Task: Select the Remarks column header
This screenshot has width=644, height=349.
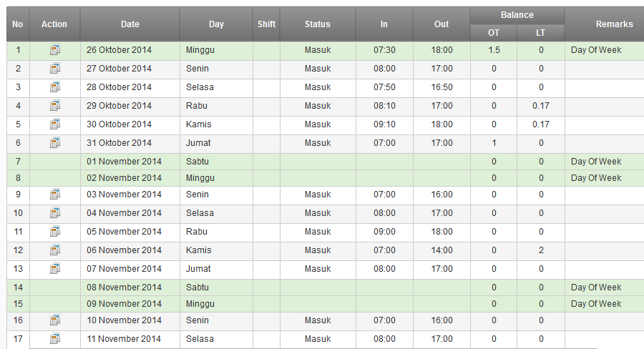Action: click(614, 24)
